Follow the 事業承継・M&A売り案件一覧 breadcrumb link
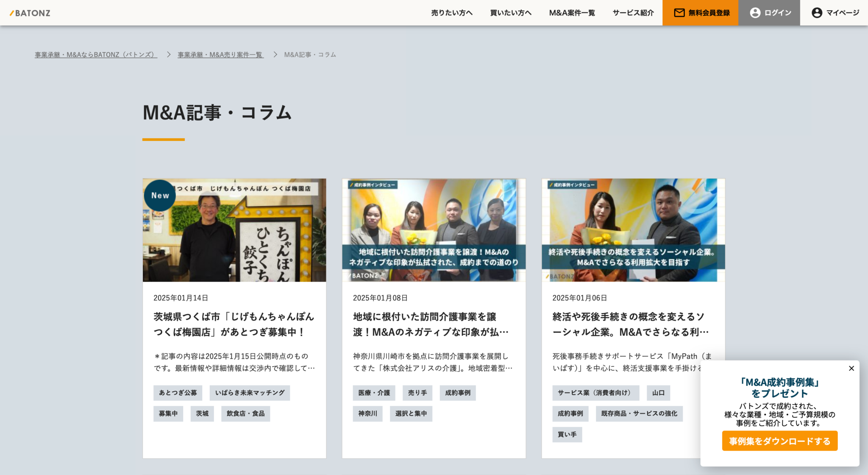Viewport: 868px width, 475px height. (220, 55)
